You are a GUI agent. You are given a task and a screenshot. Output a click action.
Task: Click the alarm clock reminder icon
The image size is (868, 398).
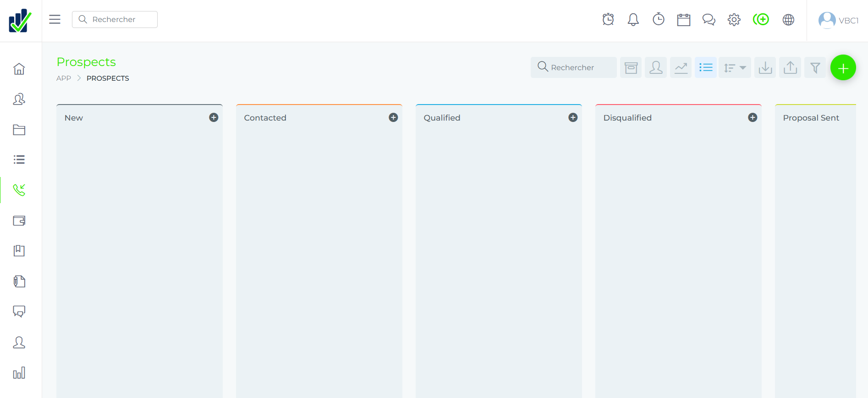click(x=608, y=19)
